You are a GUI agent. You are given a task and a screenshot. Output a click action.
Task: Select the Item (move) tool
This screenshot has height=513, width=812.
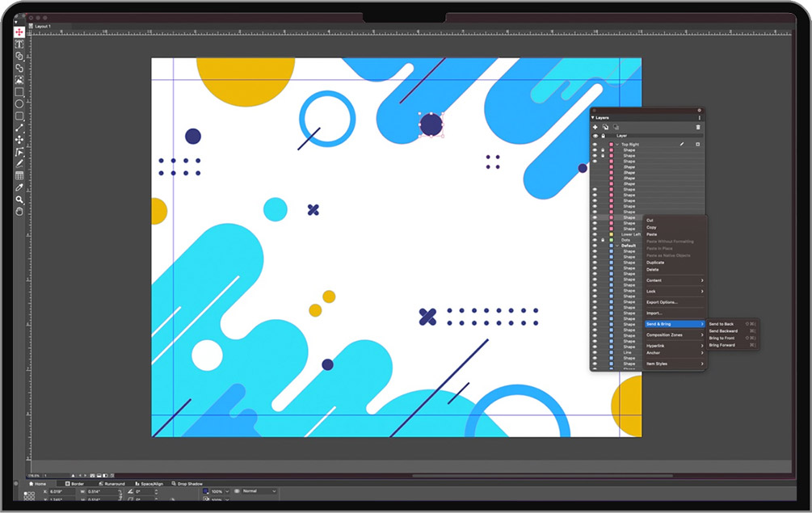pyautogui.click(x=19, y=32)
